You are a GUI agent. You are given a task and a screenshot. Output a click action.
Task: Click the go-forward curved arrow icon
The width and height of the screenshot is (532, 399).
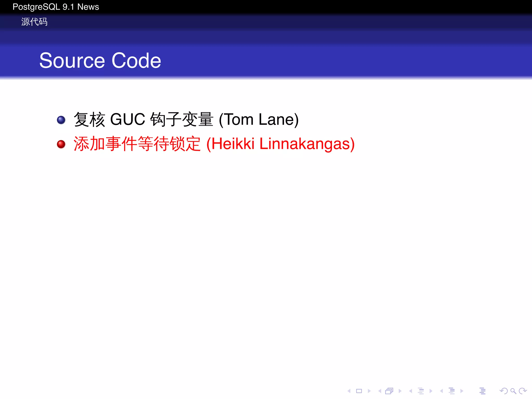click(x=523, y=391)
